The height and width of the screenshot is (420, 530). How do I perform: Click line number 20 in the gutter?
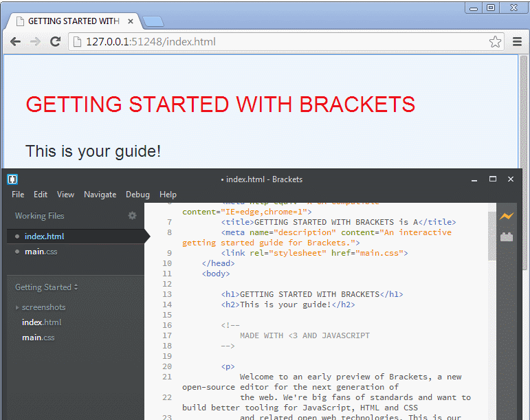click(167, 366)
